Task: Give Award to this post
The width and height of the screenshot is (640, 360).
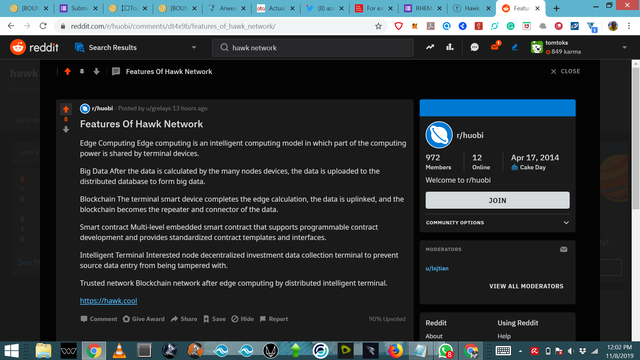Action: [x=144, y=319]
